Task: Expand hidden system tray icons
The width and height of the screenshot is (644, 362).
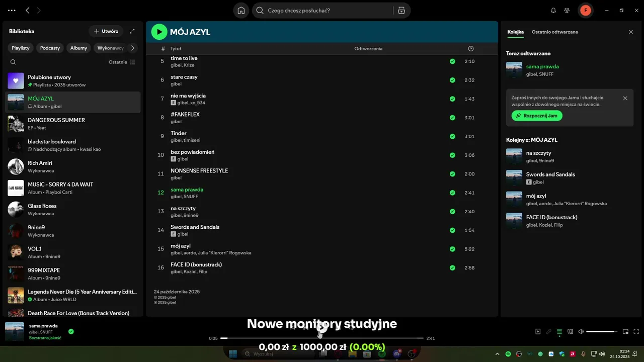Action: [x=498, y=354]
